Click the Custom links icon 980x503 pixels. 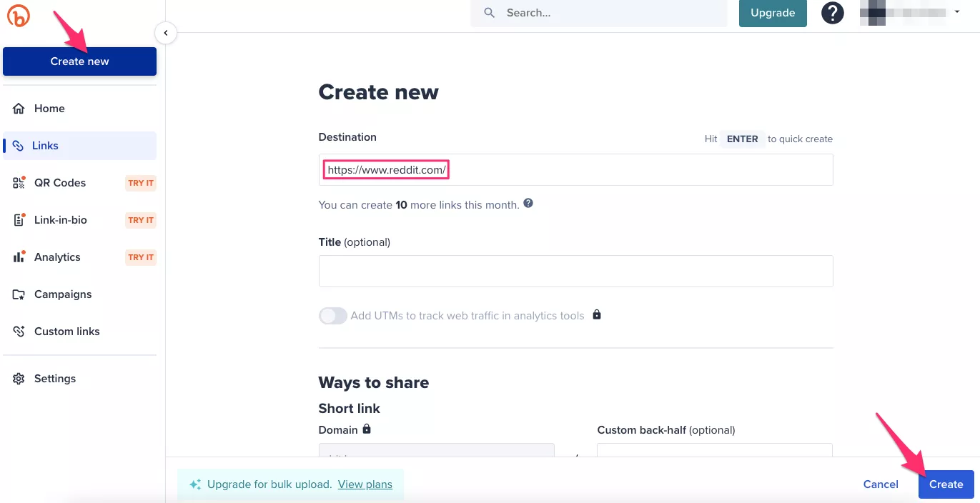click(19, 332)
